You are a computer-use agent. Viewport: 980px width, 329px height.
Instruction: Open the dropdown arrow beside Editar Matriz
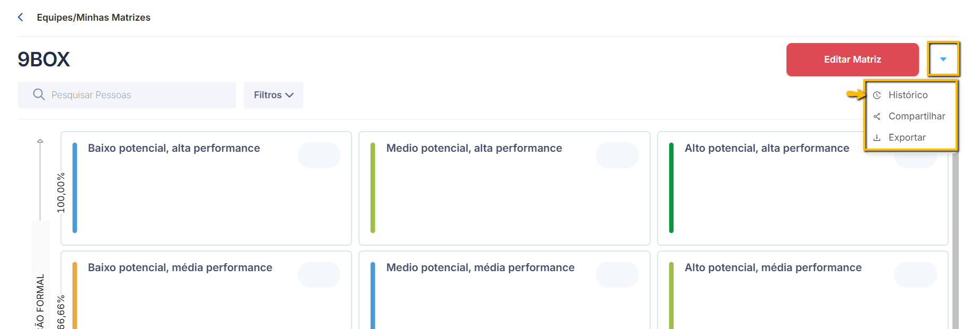click(943, 59)
